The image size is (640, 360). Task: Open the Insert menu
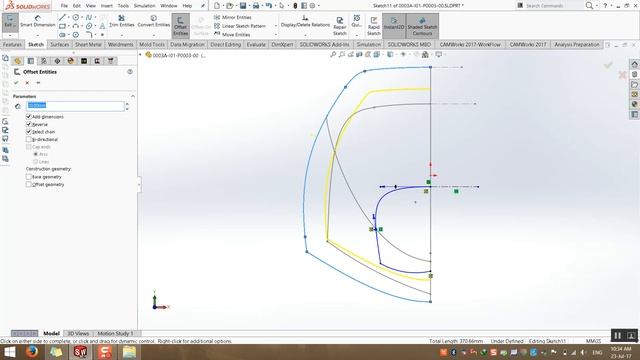[107, 6]
